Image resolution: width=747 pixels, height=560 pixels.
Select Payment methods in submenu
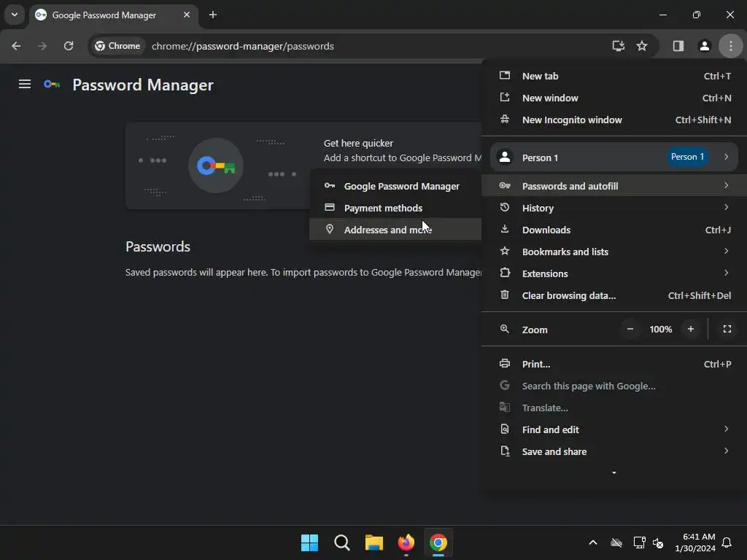pyautogui.click(x=395, y=208)
